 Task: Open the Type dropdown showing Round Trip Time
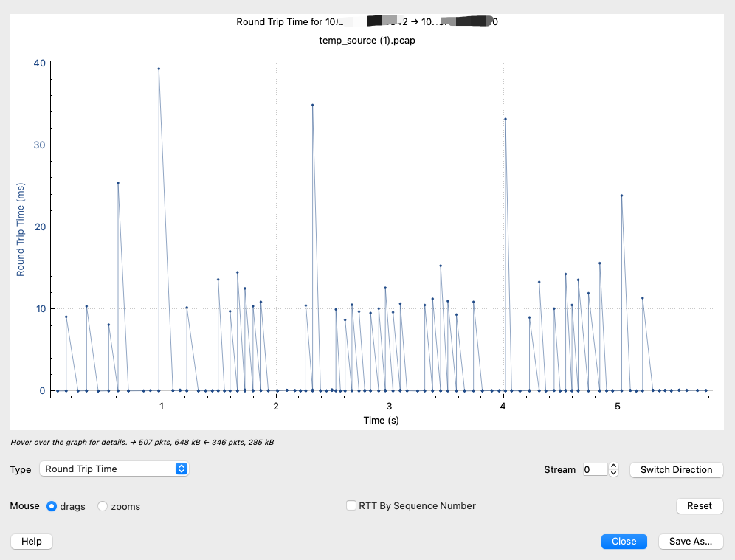click(x=114, y=469)
